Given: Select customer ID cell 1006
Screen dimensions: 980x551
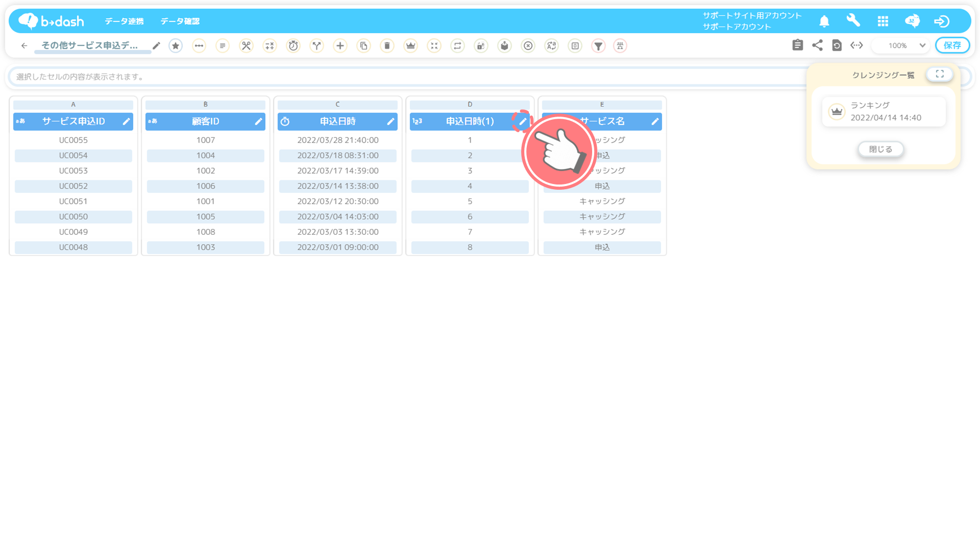Looking at the screenshot, I should pos(205,186).
